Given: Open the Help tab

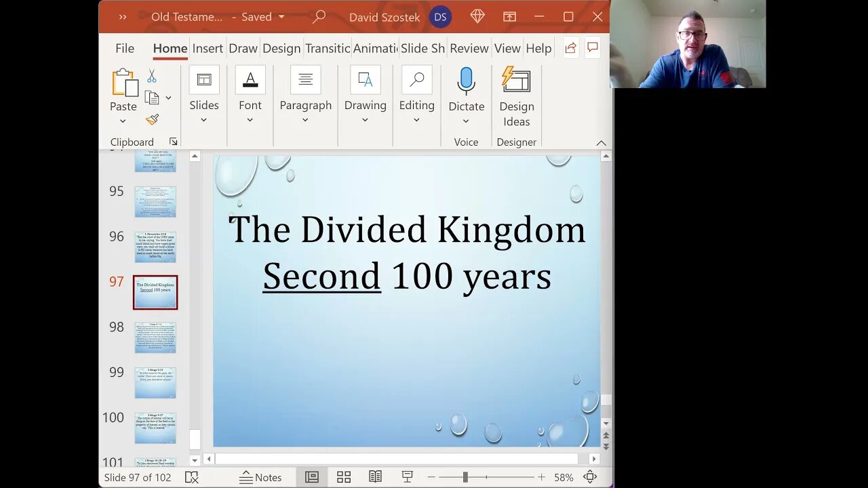Looking at the screenshot, I should (x=538, y=48).
